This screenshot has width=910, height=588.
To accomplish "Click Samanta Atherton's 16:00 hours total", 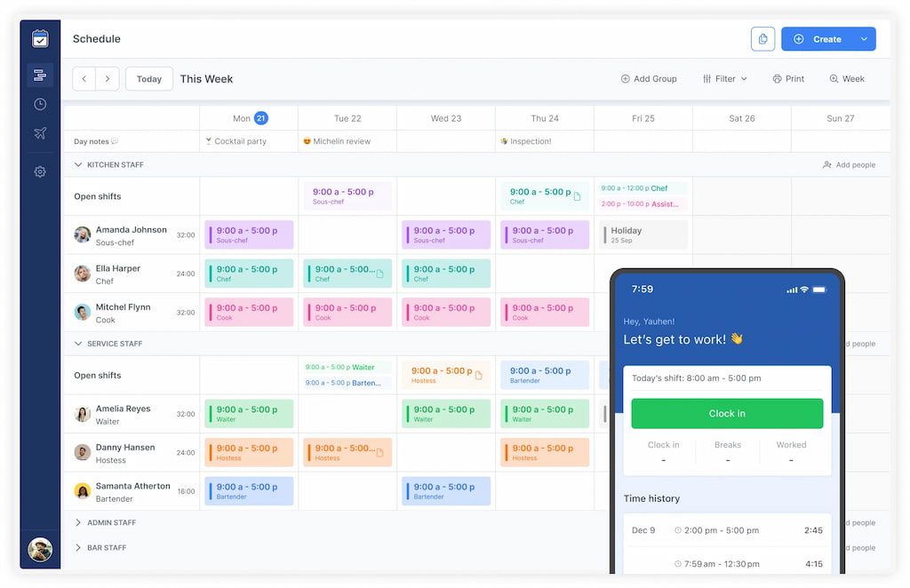I will (x=186, y=492).
